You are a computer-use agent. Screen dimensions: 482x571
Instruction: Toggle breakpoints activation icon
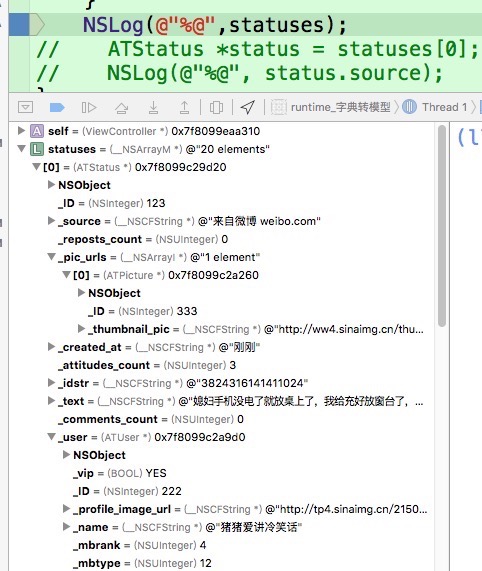pyautogui.click(x=57, y=107)
